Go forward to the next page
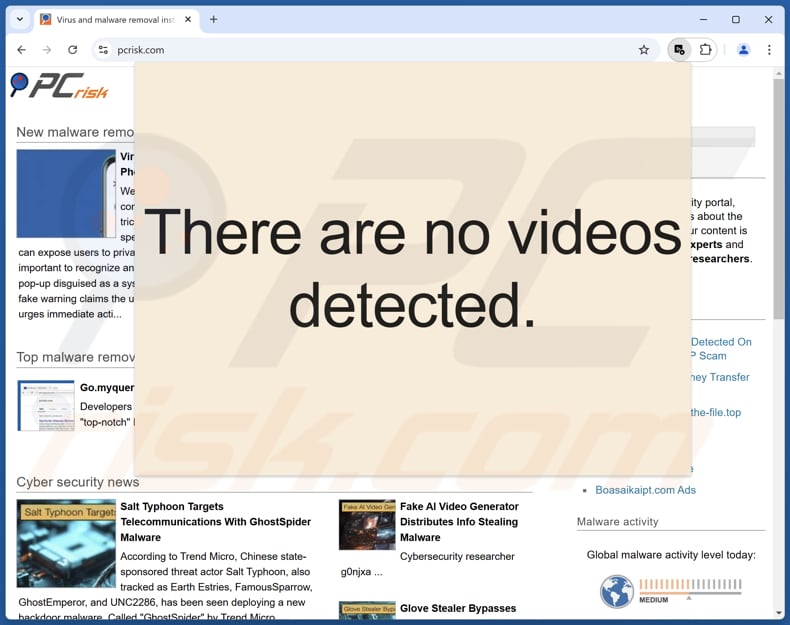This screenshot has height=625, width=790. click(x=47, y=50)
